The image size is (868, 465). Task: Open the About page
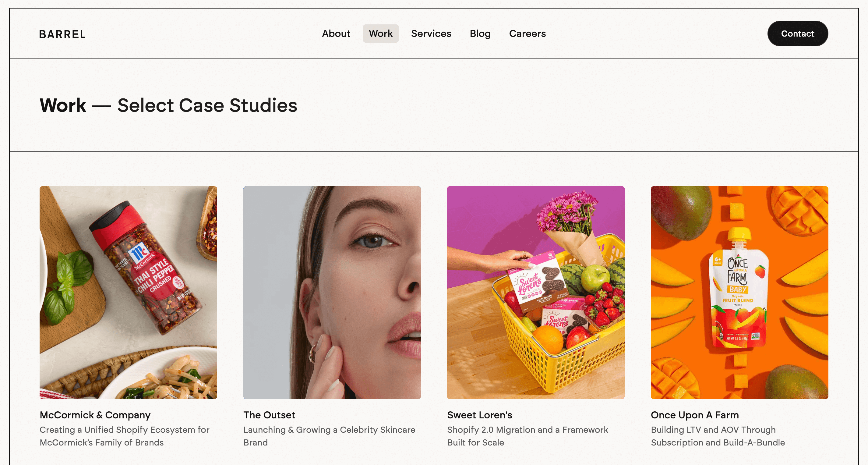coord(336,34)
